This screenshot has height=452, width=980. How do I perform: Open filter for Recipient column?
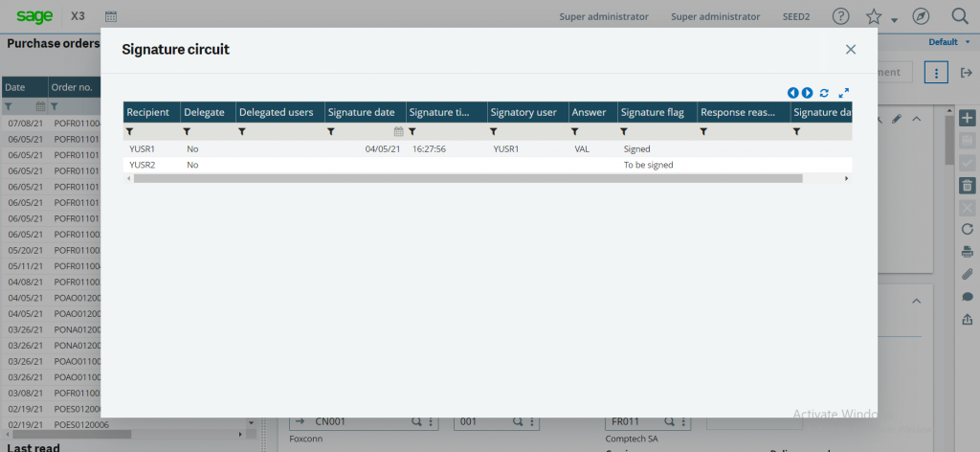coord(130,131)
